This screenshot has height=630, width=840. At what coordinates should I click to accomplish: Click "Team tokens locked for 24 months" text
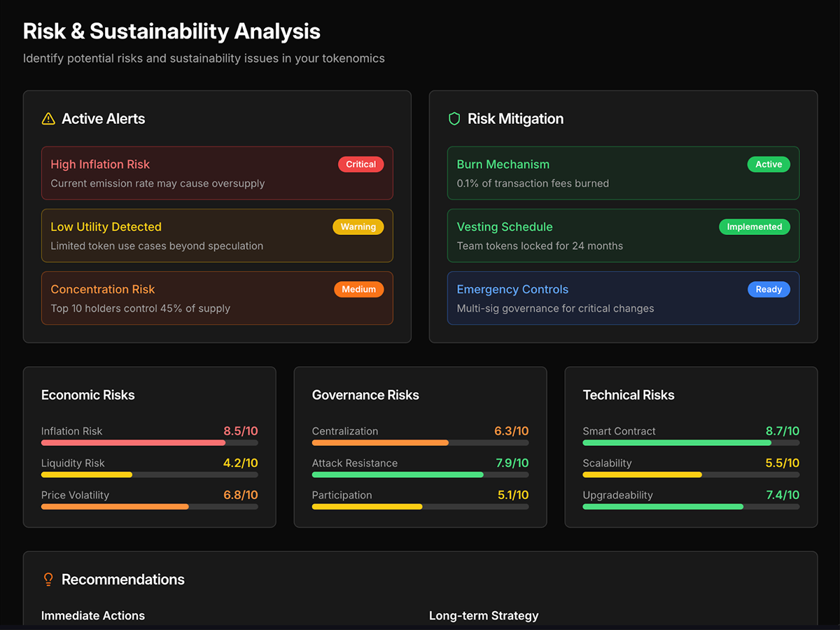tap(540, 246)
